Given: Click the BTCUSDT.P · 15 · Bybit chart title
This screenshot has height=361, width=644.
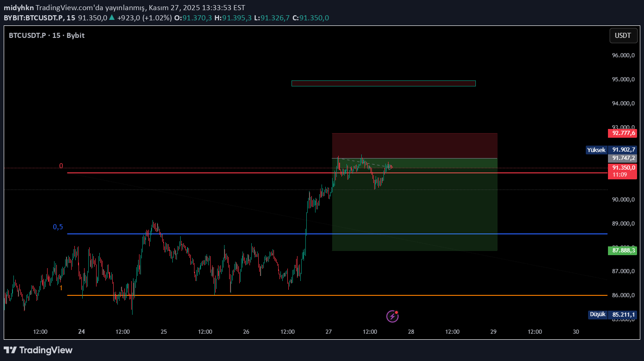Looking at the screenshot, I should coord(47,36).
